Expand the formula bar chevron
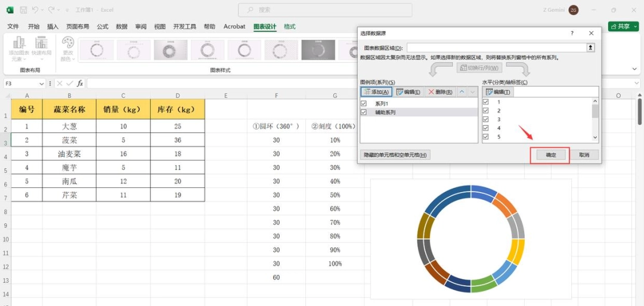Viewport: 644px width, 306px height. pos(637,84)
